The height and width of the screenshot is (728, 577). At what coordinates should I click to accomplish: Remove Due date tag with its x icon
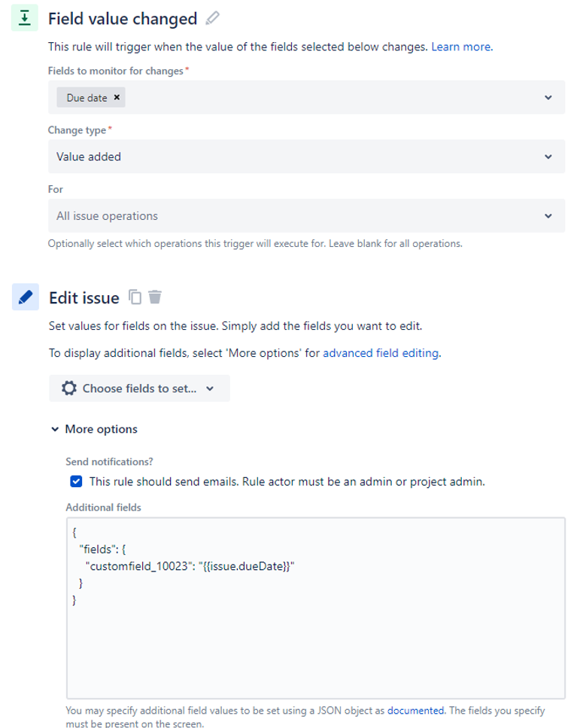pos(117,98)
